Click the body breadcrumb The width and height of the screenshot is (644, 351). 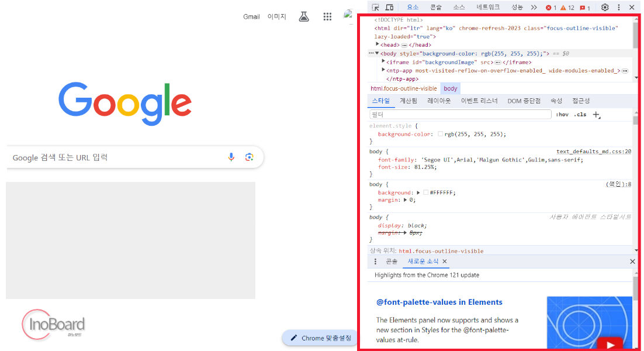pos(450,88)
